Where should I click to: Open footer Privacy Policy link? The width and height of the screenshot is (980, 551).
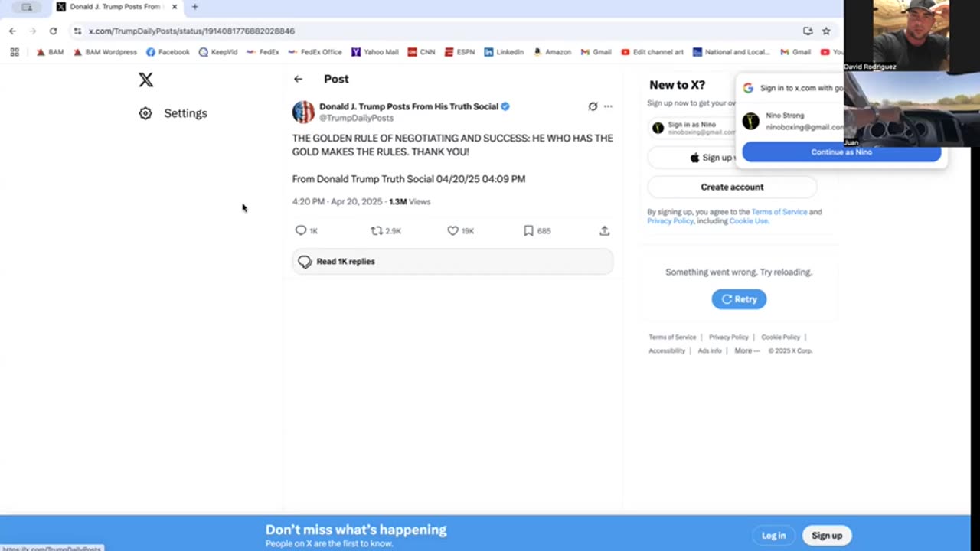click(728, 337)
